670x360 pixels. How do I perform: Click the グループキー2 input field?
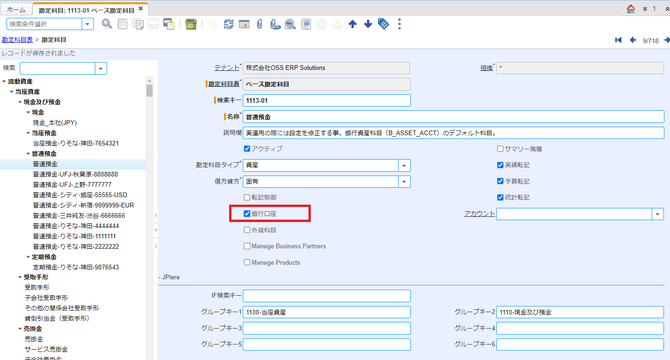(x=580, y=312)
